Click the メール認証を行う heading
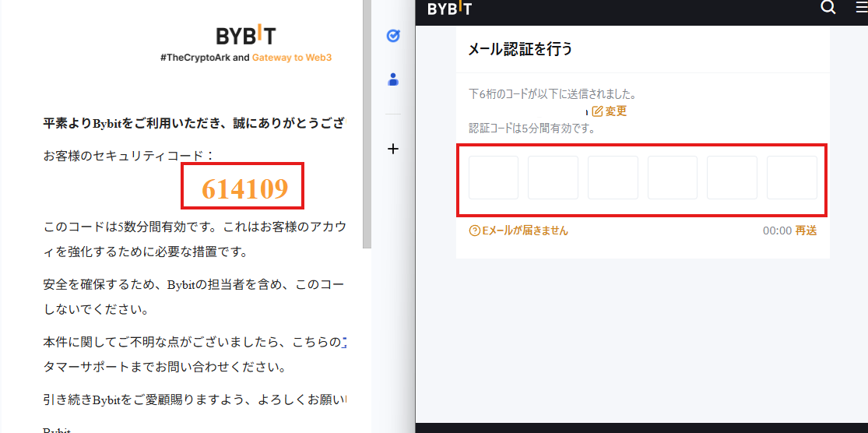The height and width of the screenshot is (433, 868). (520, 49)
